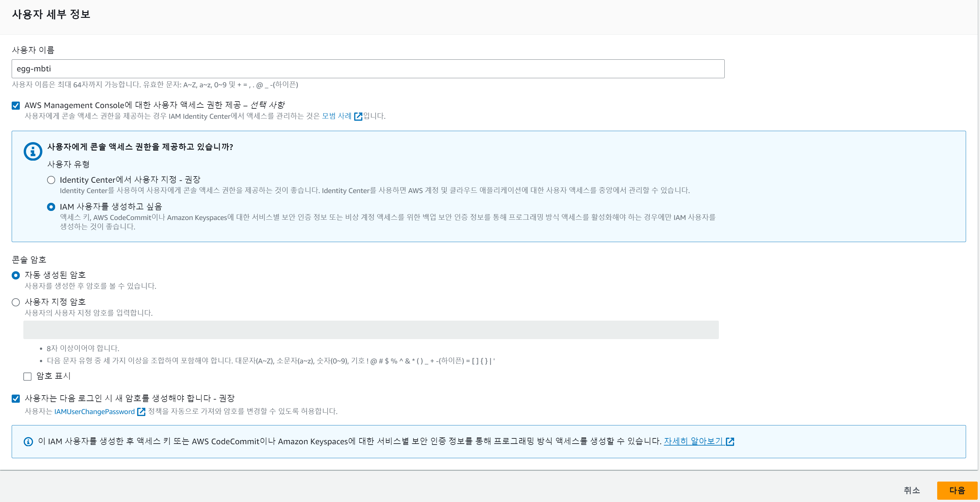Screen dimensions: 980x502
Task: Click external icon after 자세히 알아보기
Action: pos(730,442)
